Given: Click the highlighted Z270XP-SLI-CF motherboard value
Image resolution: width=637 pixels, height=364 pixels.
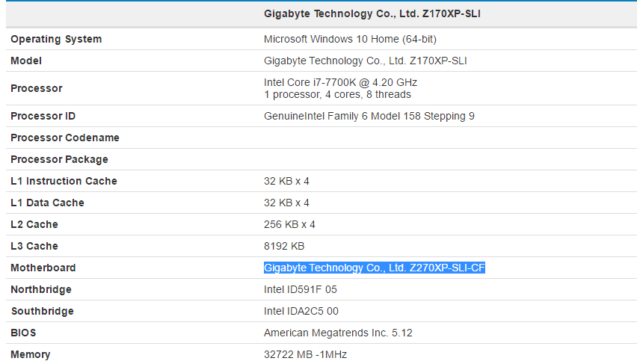Looking at the screenshot, I should [375, 268].
